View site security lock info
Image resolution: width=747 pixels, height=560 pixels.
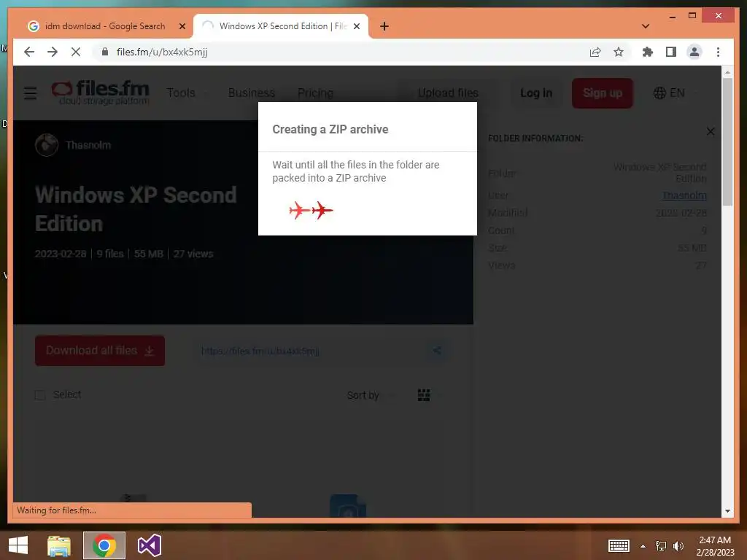pos(105,52)
